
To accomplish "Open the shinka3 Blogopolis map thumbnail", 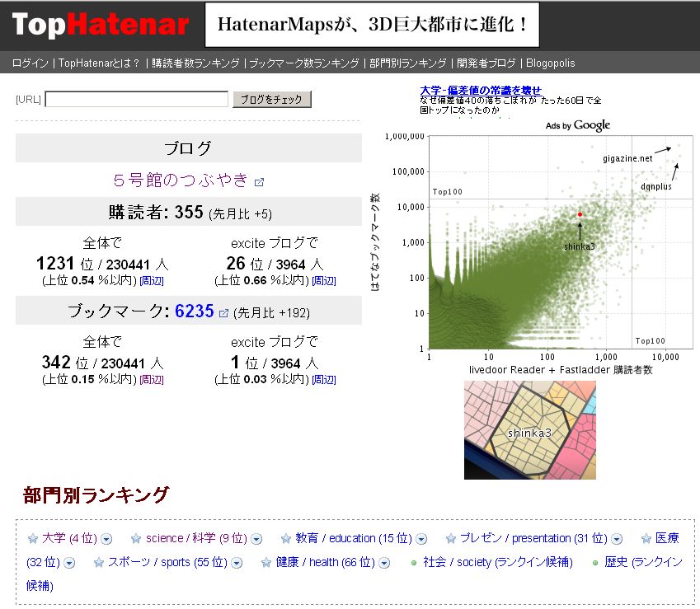I will pos(530,430).
